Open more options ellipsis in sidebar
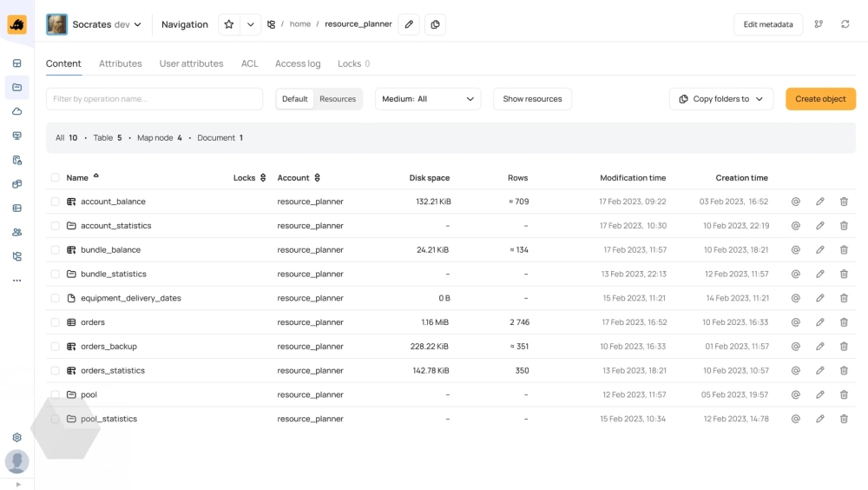The height and width of the screenshot is (490, 868). point(16,281)
